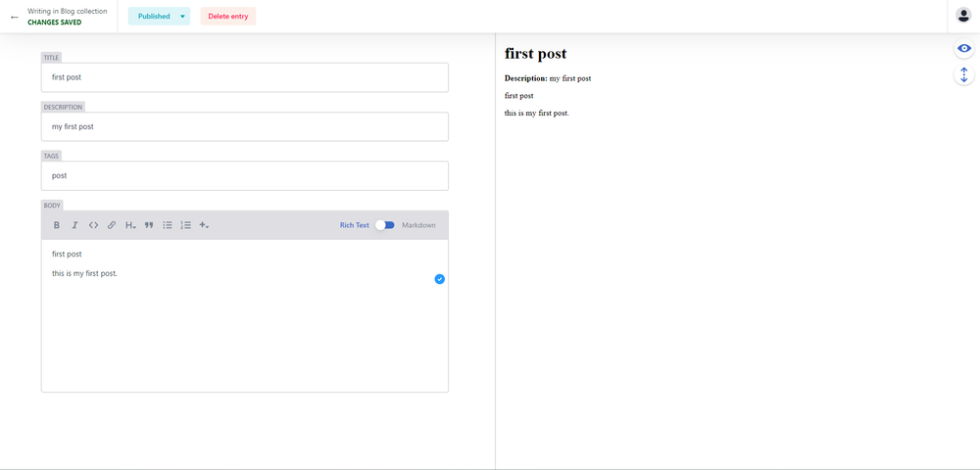
Task: Click 'first post' heading in preview
Action: coord(536,54)
